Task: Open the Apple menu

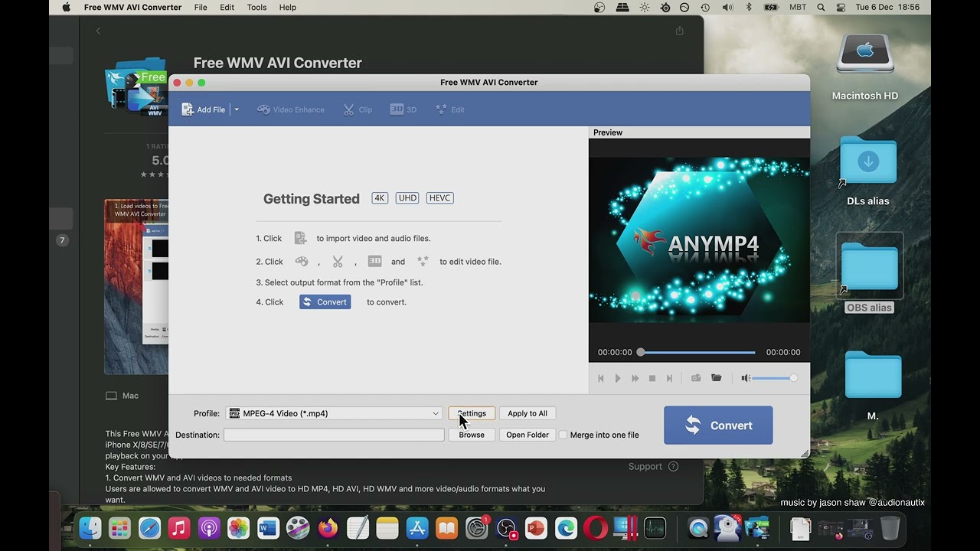Action: tap(66, 7)
